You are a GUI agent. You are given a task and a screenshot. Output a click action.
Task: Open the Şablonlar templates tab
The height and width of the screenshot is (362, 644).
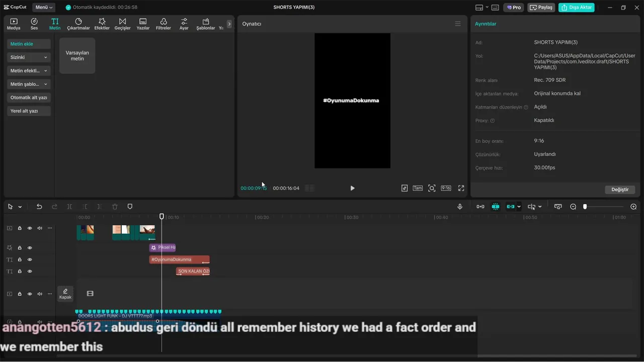tap(206, 24)
